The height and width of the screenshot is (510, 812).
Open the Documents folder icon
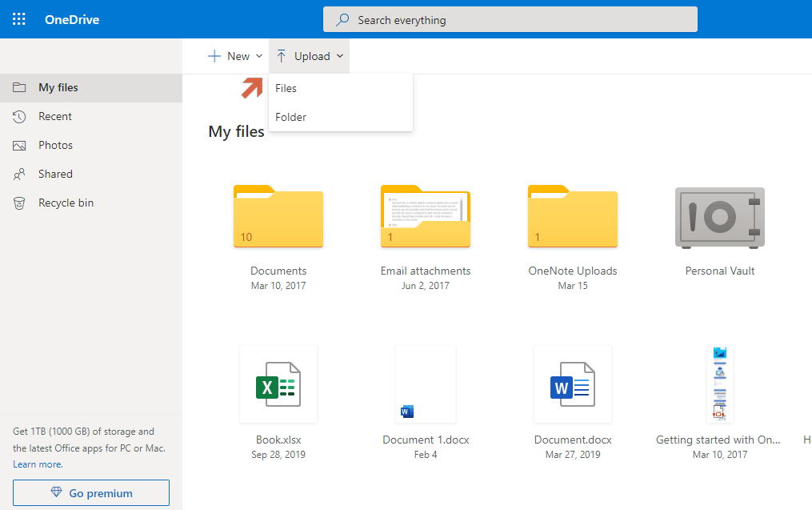pyautogui.click(x=278, y=216)
